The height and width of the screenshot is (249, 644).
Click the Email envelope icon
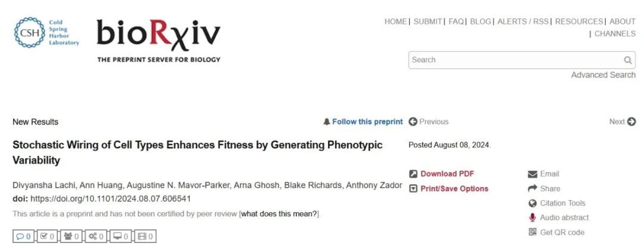click(x=532, y=174)
